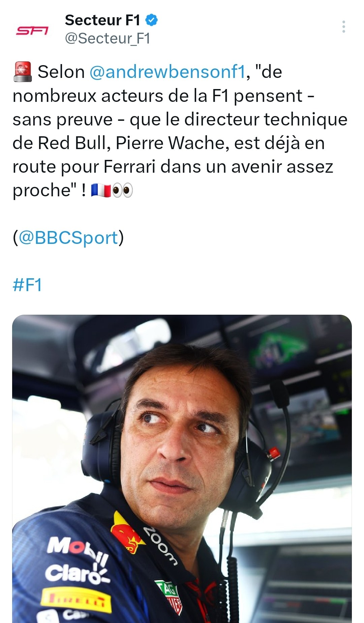This screenshot has width=364, height=623.
Task: Open the SF1 profile avatar
Action: pyautogui.click(x=32, y=31)
